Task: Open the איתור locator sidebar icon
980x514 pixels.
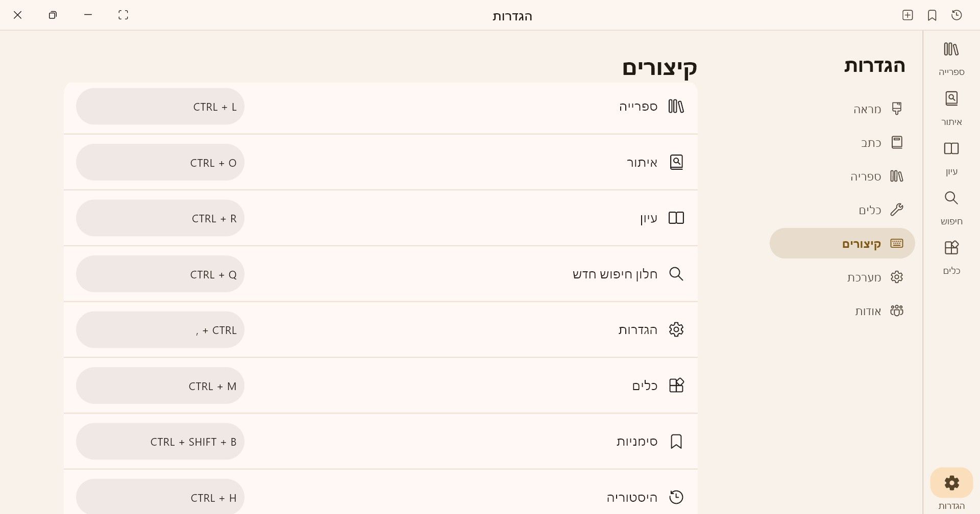Action: 951,107
